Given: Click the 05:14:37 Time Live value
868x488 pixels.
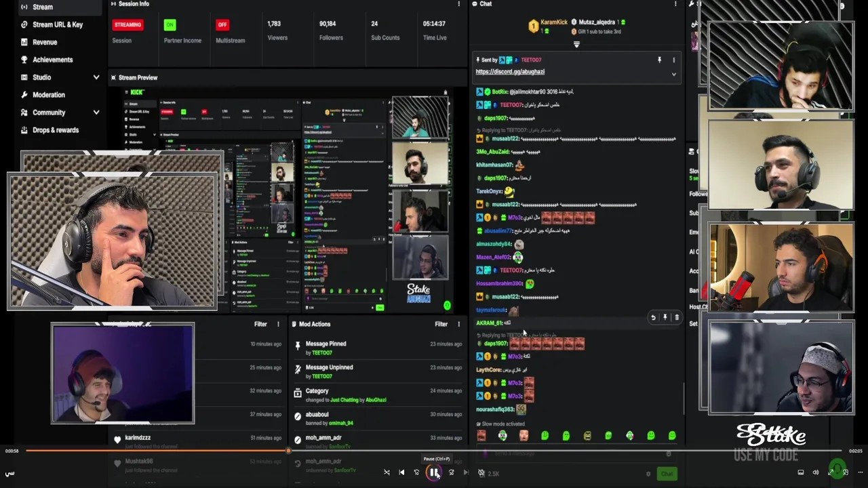Looking at the screenshot, I should pos(434,24).
